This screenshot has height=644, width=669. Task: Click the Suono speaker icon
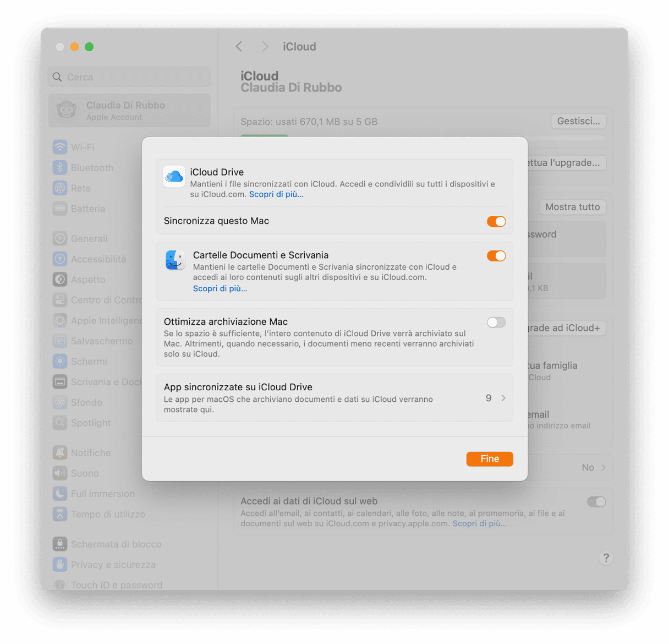click(x=60, y=473)
